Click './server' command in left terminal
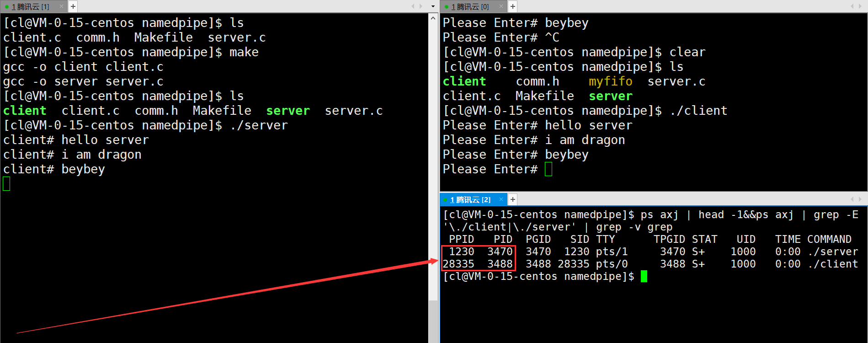This screenshot has height=343, width=868. (259, 125)
